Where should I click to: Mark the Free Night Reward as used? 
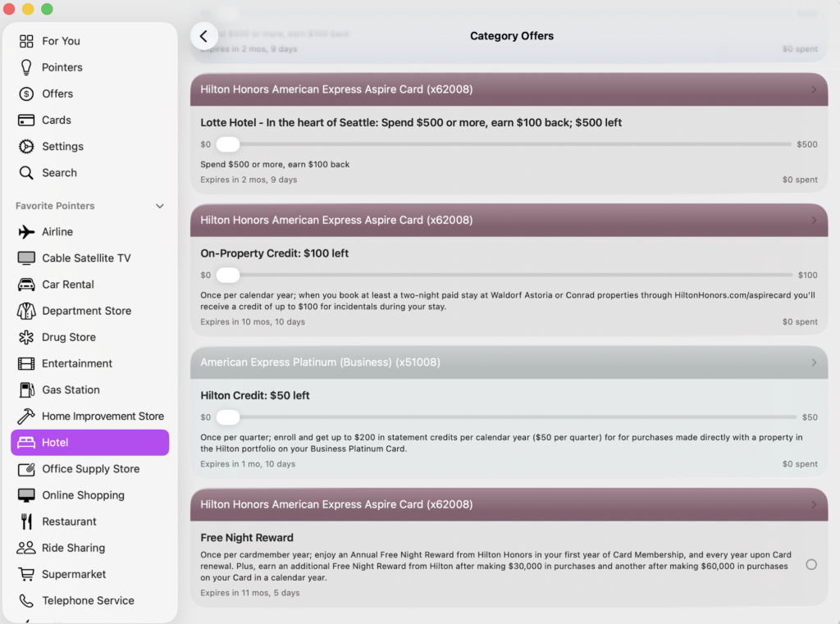[x=811, y=564]
